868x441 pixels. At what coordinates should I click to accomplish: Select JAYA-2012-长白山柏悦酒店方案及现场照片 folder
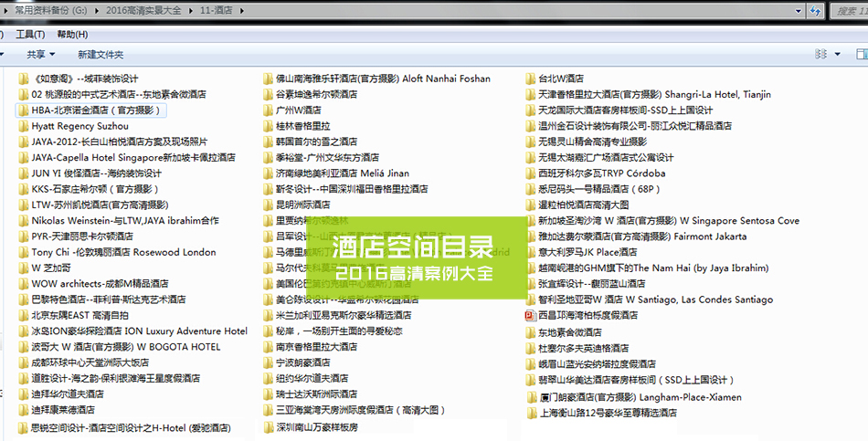120,142
